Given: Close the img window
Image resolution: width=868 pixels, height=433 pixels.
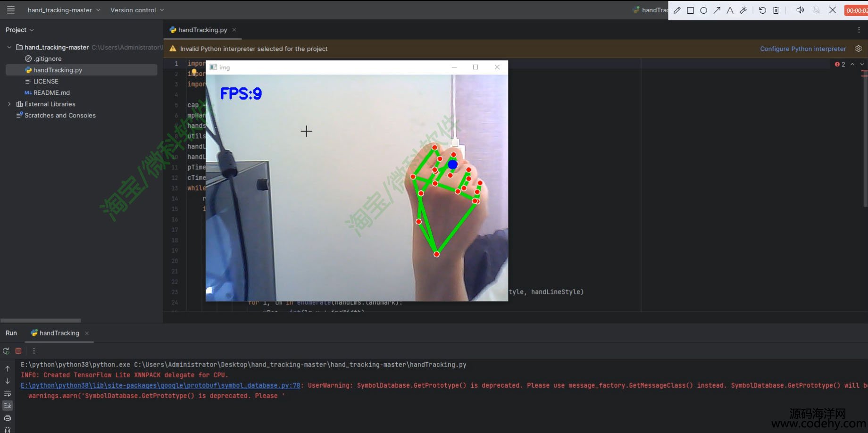Looking at the screenshot, I should click(497, 67).
